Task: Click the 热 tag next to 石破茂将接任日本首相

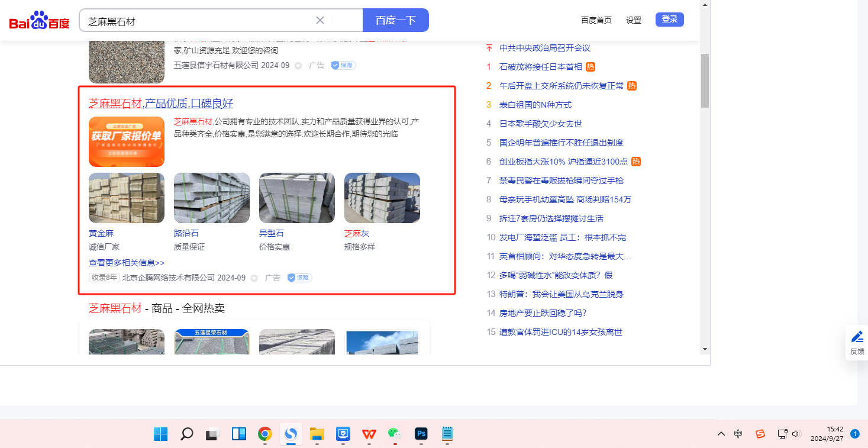Action: (x=591, y=67)
